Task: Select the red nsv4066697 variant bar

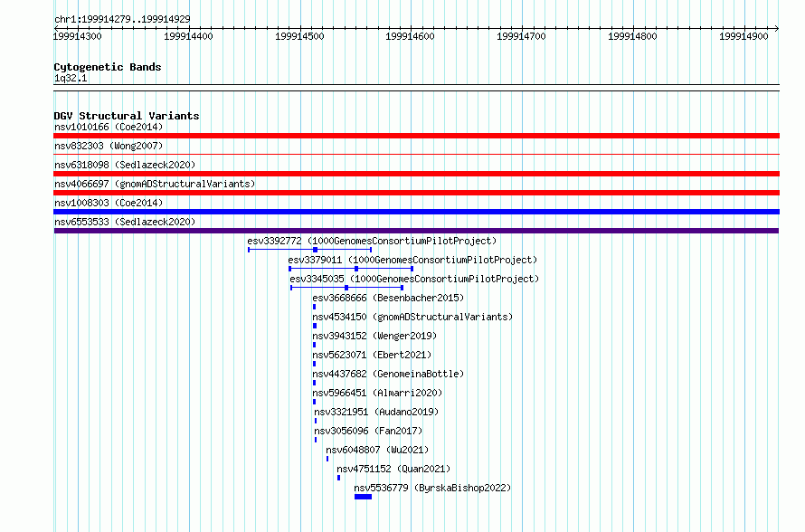Action: [x=416, y=193]
